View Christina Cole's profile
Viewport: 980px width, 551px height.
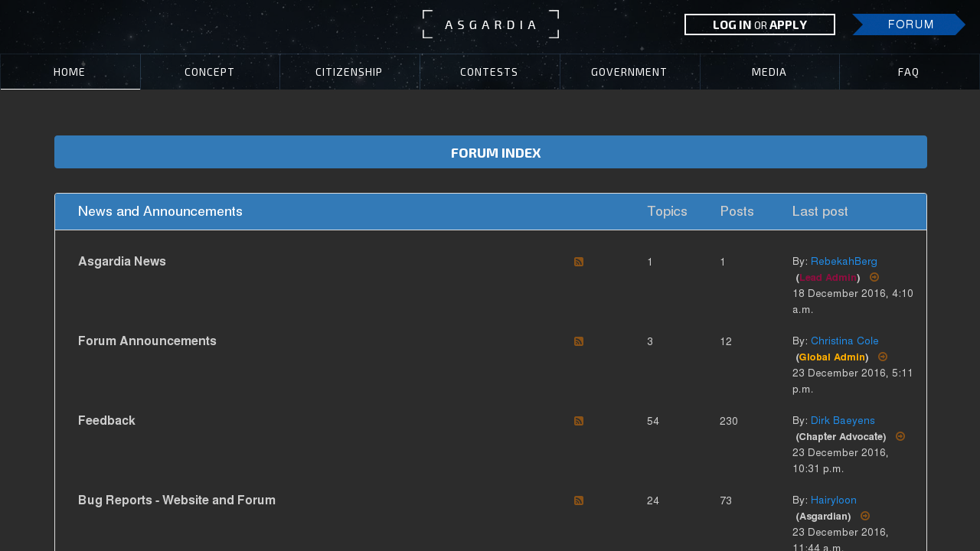click(844, 341)
